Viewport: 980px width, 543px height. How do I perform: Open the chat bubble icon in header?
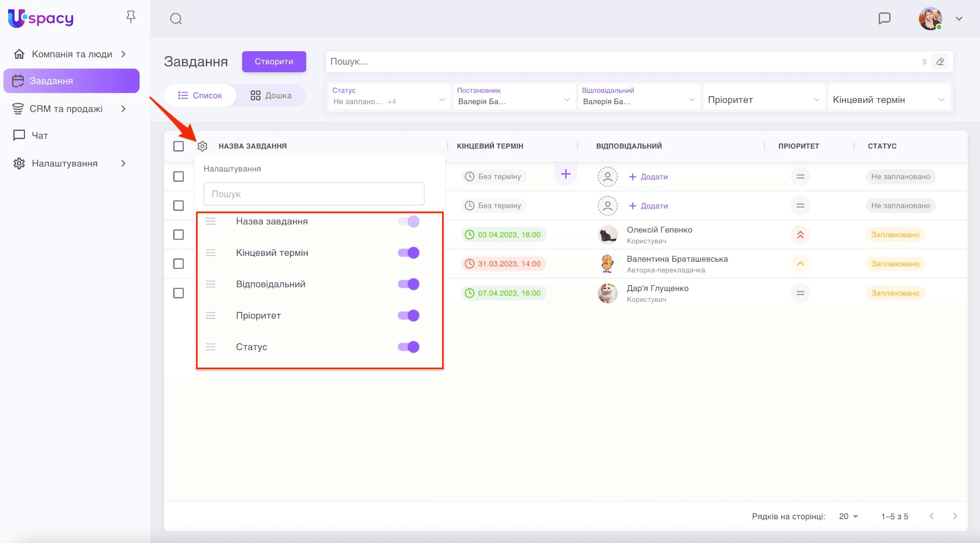pyautogui.click(x=884, y=19)
